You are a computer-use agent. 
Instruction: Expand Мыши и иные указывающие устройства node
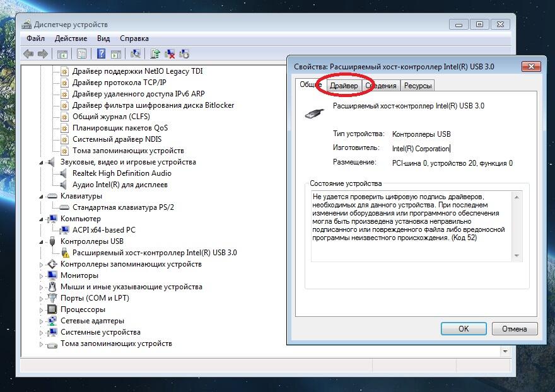(41, 287)
